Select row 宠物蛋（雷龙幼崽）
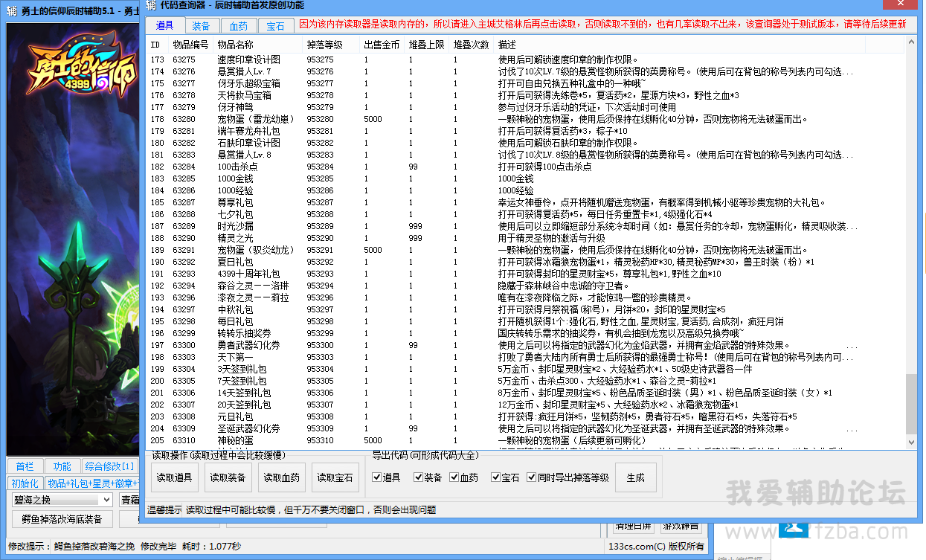This screenshot has height=560, width=926. coord(525,119)
